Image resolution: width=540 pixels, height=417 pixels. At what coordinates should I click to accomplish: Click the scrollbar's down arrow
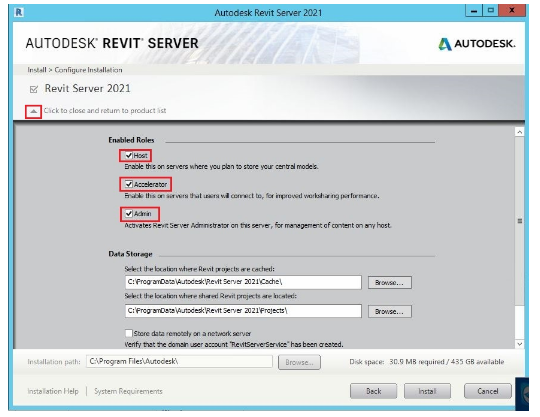point(520,344)
